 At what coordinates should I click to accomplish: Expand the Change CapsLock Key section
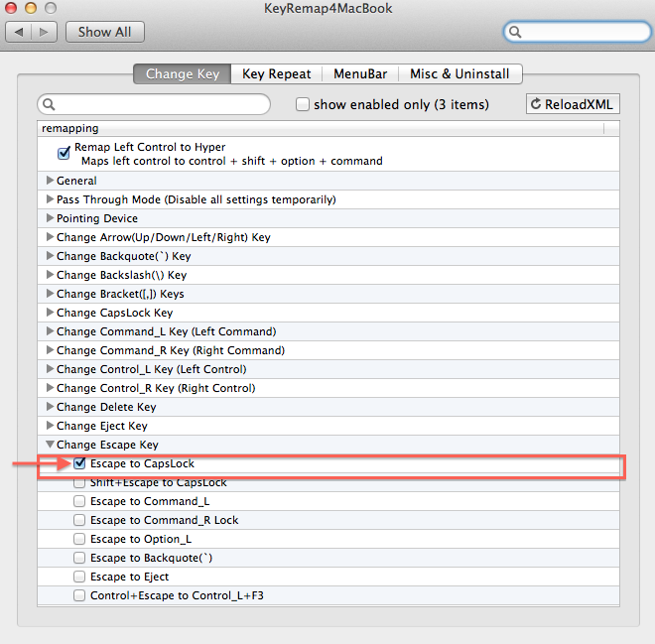[50, 313]
